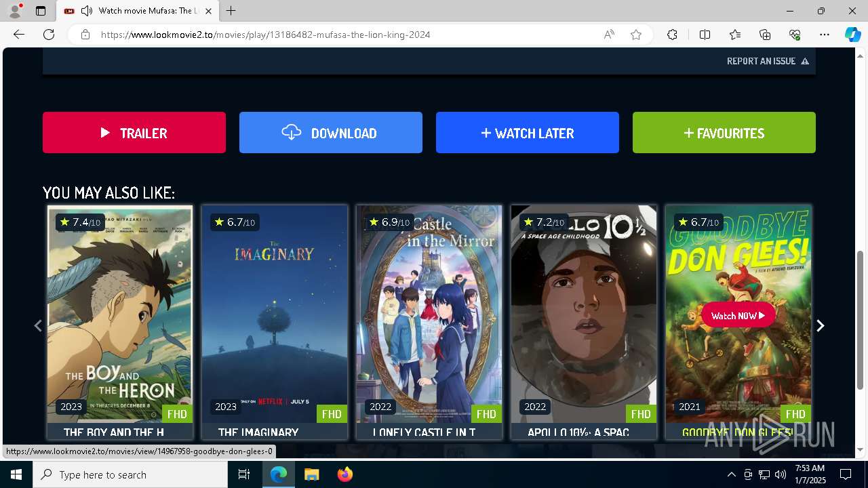Close the Mufasa movie tab

(208, 11)
